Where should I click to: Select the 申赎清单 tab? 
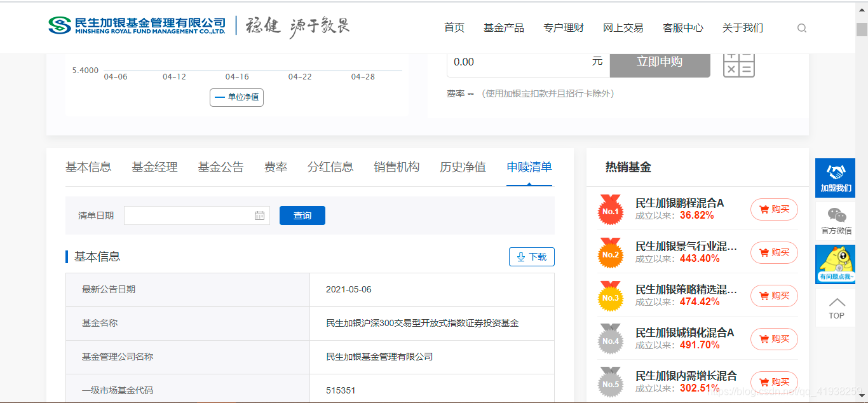(x=529, y=167)
